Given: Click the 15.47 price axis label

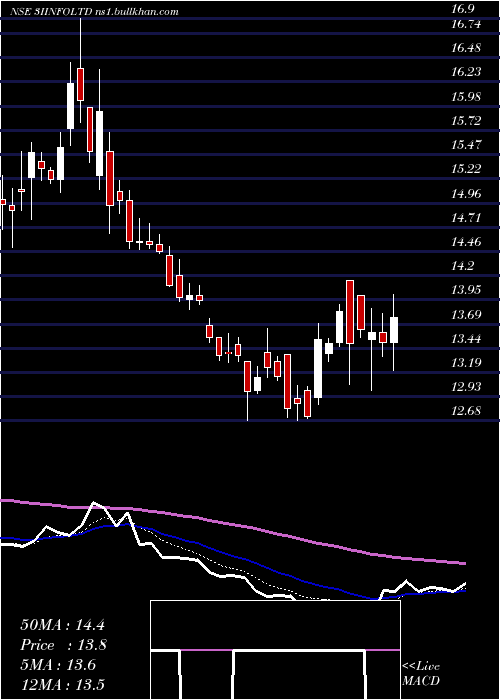Looking at the screenshot, I should [467, 145].
